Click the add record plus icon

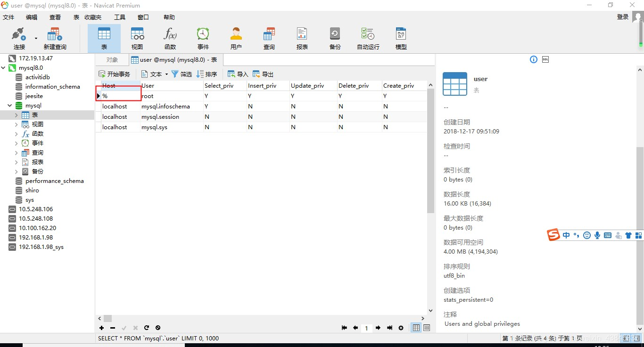coord(101,328)
